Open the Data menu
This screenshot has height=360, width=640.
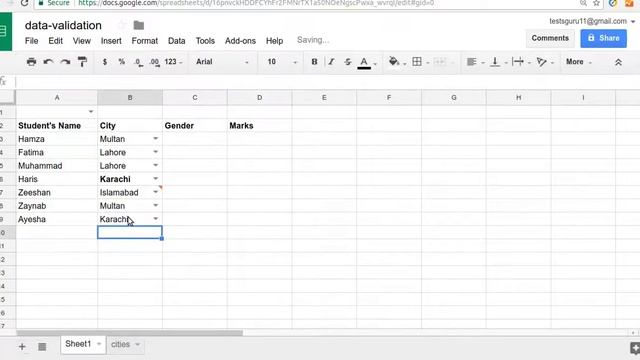click(176, 41)
